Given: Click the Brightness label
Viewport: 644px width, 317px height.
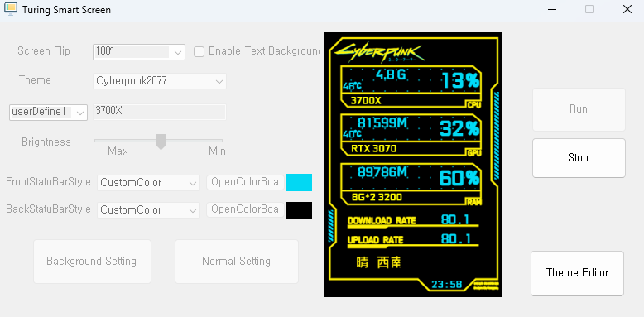Looking at the screenshot, I should pyautogui.click(x=46, y=142).
